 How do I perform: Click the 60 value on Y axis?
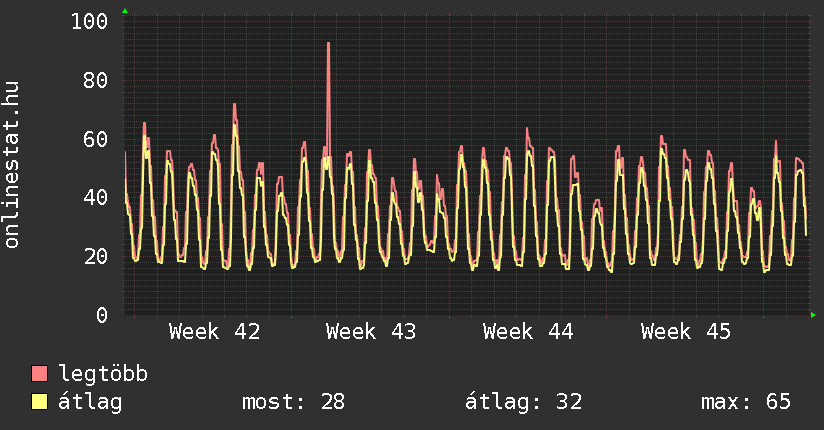(95, 139)
